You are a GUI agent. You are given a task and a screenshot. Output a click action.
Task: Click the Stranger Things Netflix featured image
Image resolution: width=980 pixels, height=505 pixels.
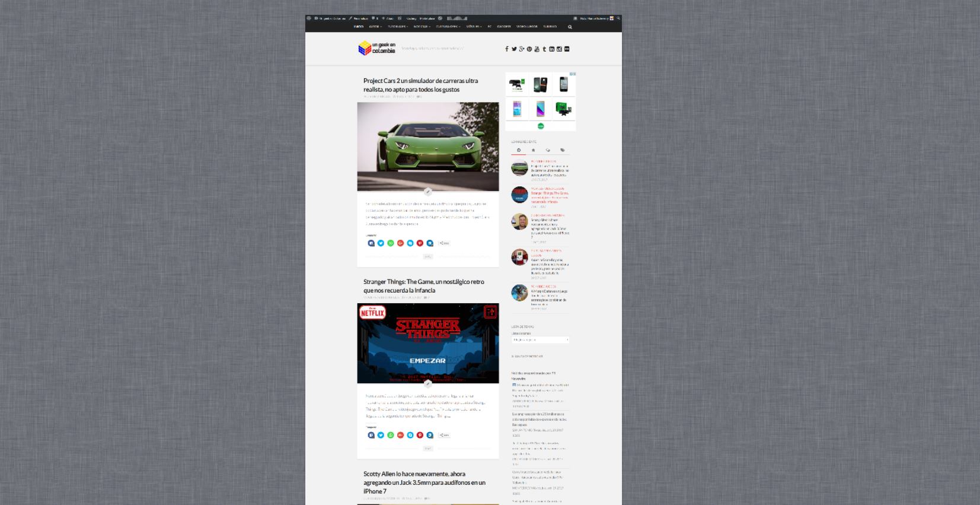(x=428, y=343)
